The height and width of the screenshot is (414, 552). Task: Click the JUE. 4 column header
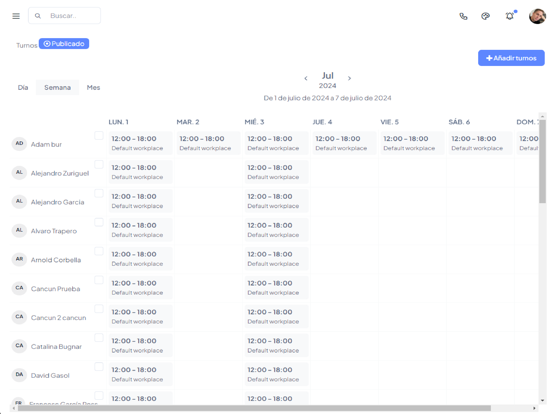322,122
